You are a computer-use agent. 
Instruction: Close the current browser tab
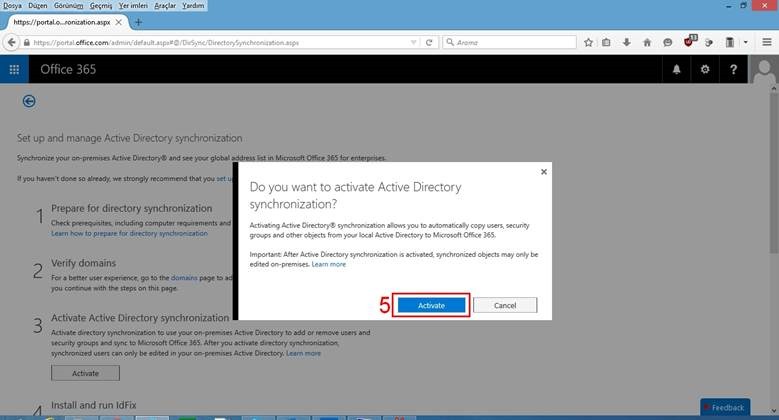(118, 22)
